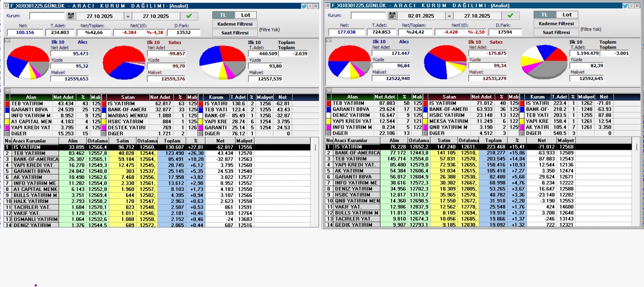Click Twitter bird icon in left title bar
644x287 pixels.
(304, 6)
